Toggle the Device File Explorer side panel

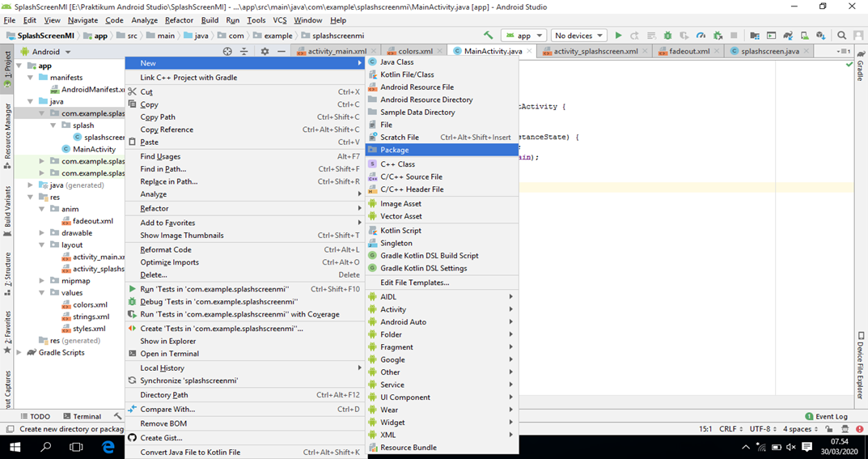pyautogui.click(x=860, y=365)
